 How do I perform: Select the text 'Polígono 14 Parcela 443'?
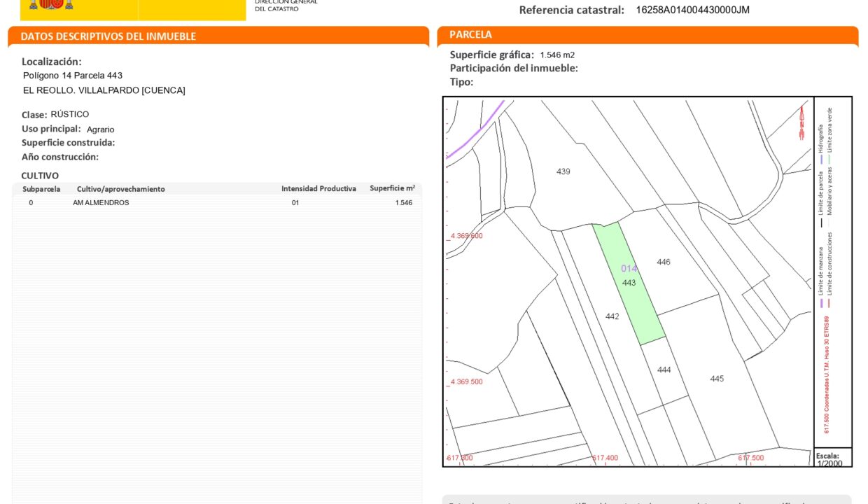[73, 76]
